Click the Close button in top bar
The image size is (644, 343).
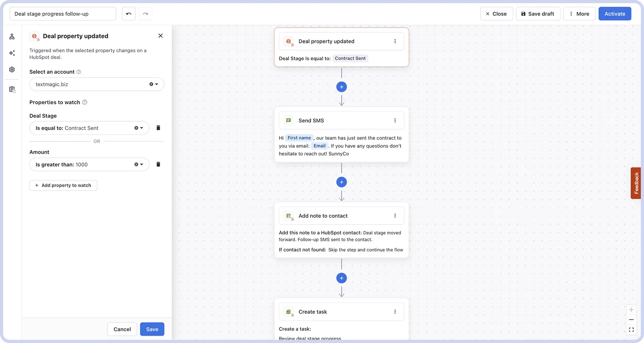coord(497,14)
